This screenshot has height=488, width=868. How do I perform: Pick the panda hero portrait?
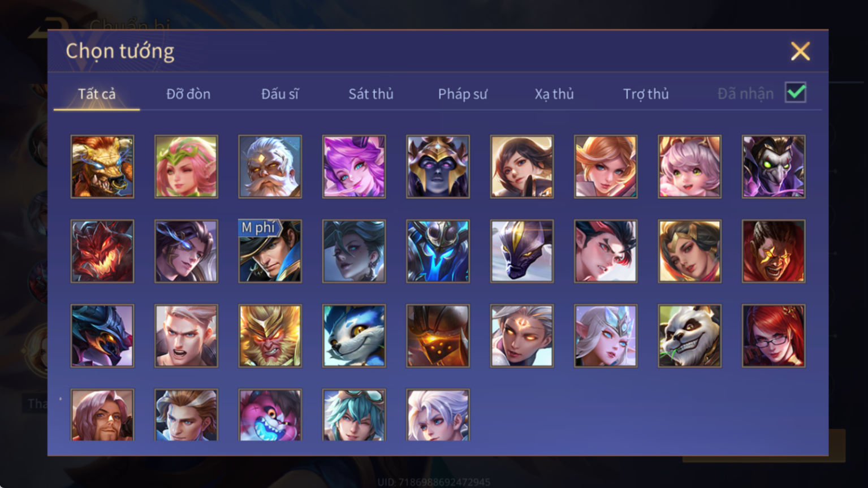[x=690, y=336]
